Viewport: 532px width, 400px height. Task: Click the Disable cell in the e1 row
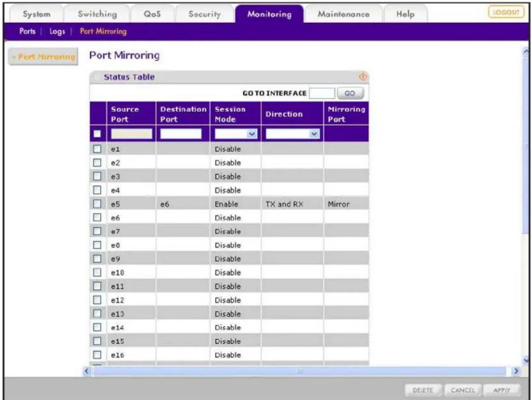point(236,149)
